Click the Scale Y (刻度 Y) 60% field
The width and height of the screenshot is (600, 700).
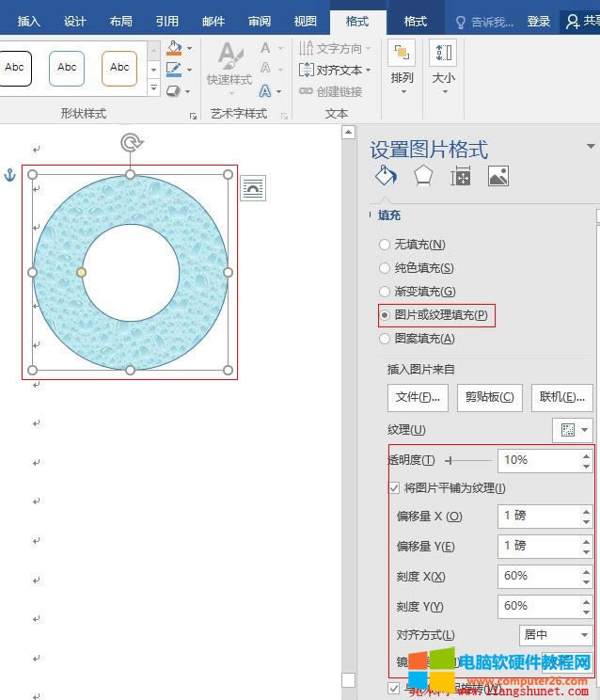[539, 606]
